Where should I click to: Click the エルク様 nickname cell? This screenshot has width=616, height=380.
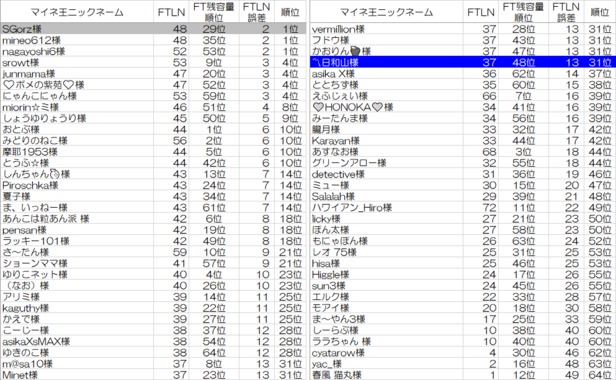386,297
